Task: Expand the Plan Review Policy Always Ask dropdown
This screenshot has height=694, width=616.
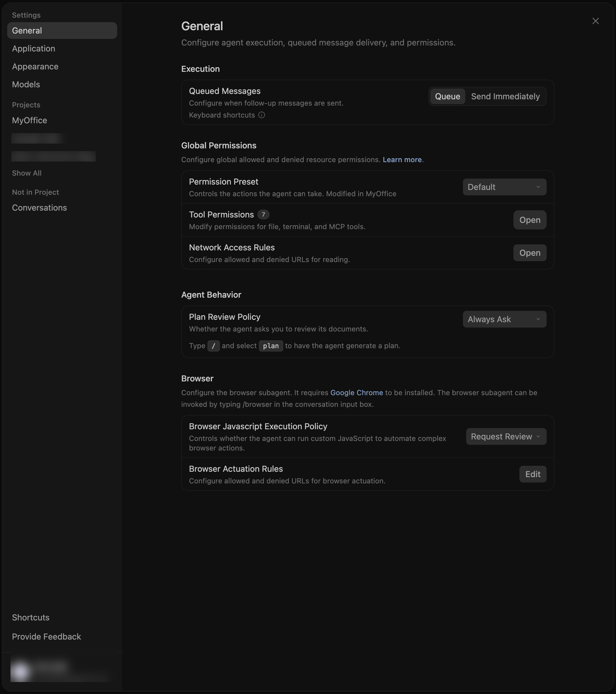Action: [x=504, y=319]
